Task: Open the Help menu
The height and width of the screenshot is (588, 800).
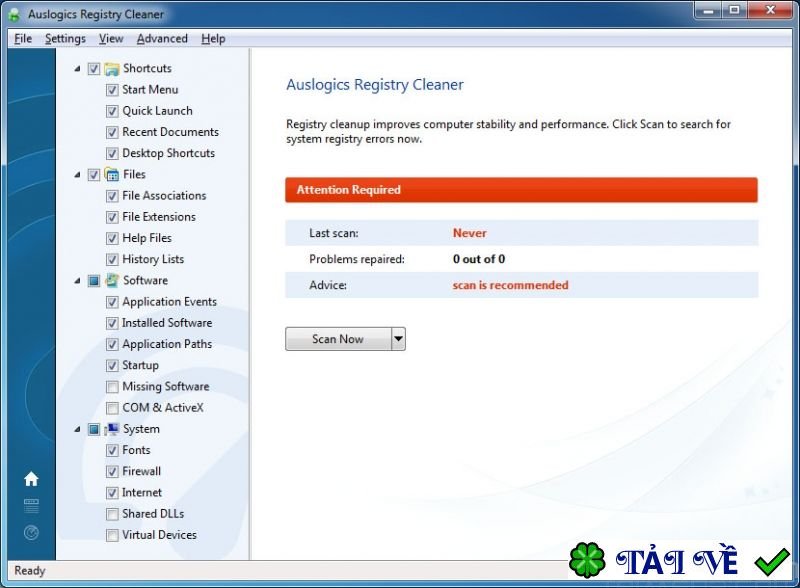Action: click(213, 39)
